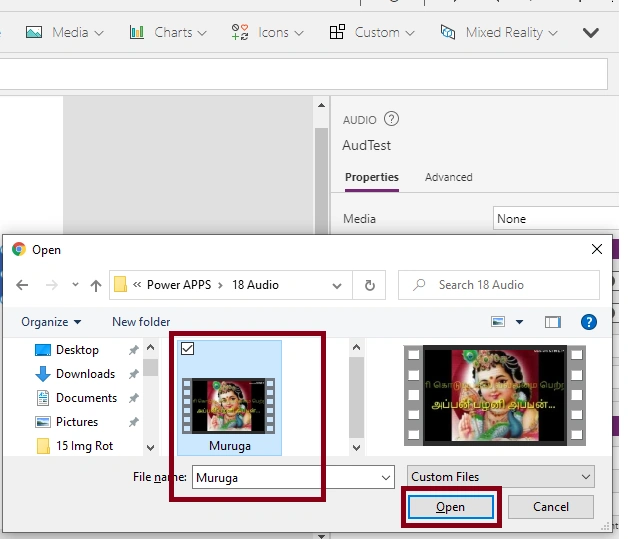The image size is (628, 539).
Task: Expand the ribbon overflow chevron
Action: [591, 32]
